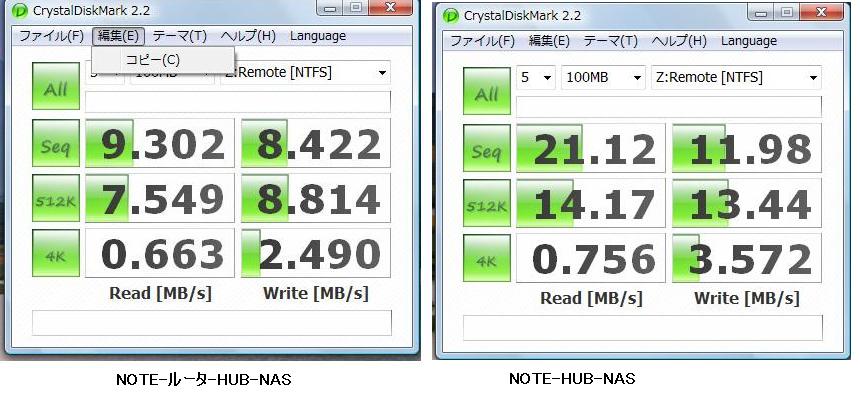Open Language menu in right window
860x400 pixels.
(x=749, y=41)
